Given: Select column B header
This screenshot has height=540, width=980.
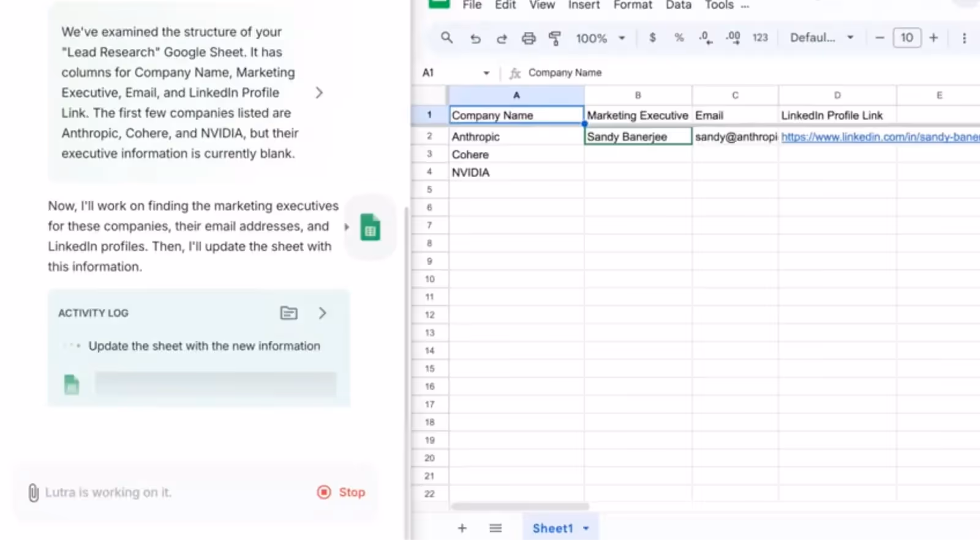Looking at the screenshot, I should click(x=638, y=96).
